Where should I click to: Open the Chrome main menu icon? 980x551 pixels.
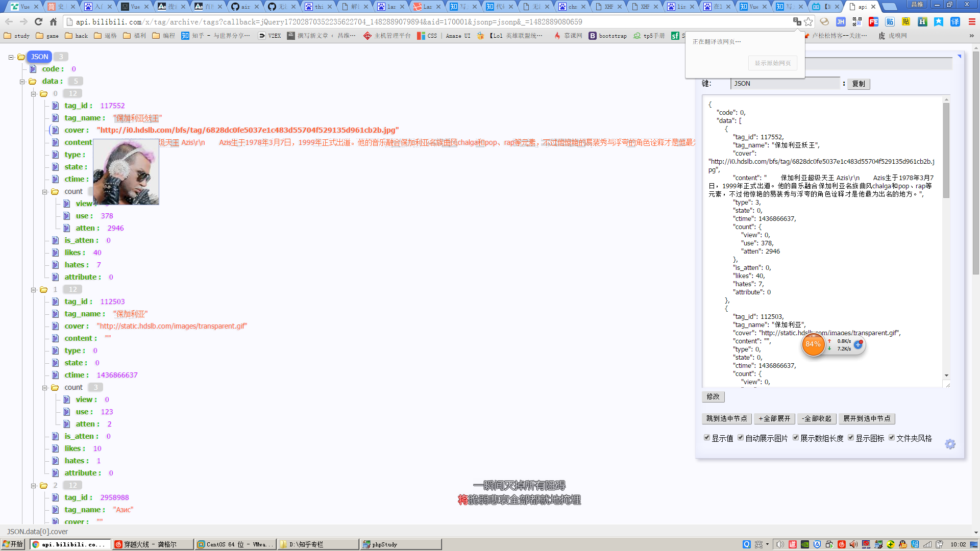(971, 21)
